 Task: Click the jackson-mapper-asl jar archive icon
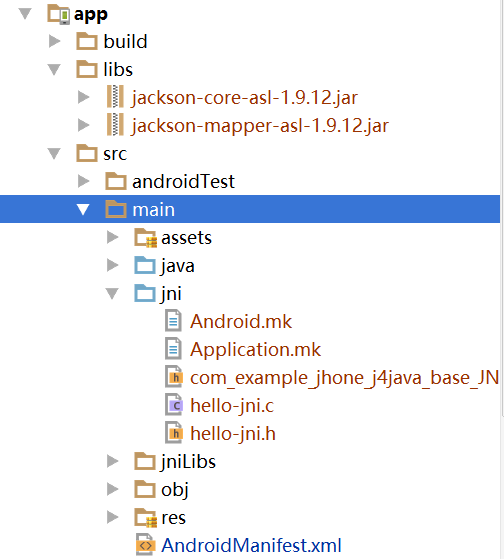coord(115,124)
